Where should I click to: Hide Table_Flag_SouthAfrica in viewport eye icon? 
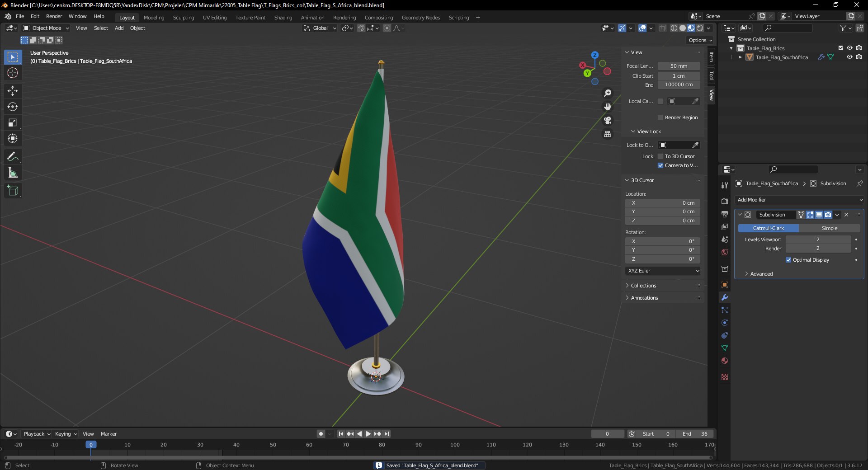[x=849, y=57]
